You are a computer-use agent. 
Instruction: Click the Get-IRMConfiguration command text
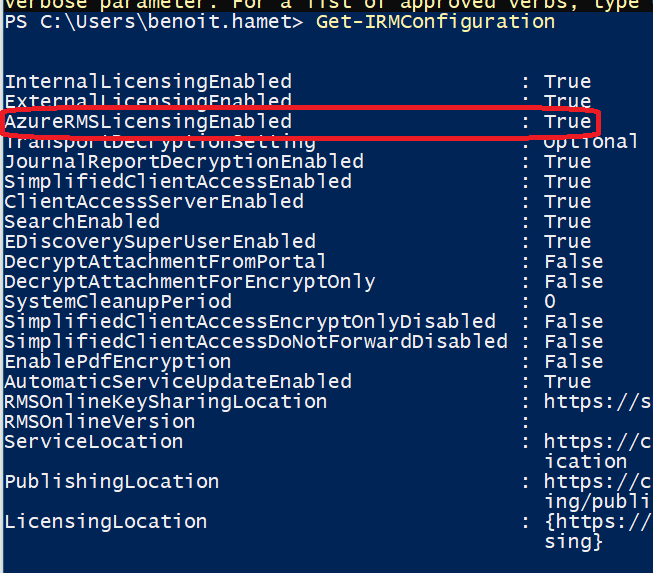[x=435, y=22]
